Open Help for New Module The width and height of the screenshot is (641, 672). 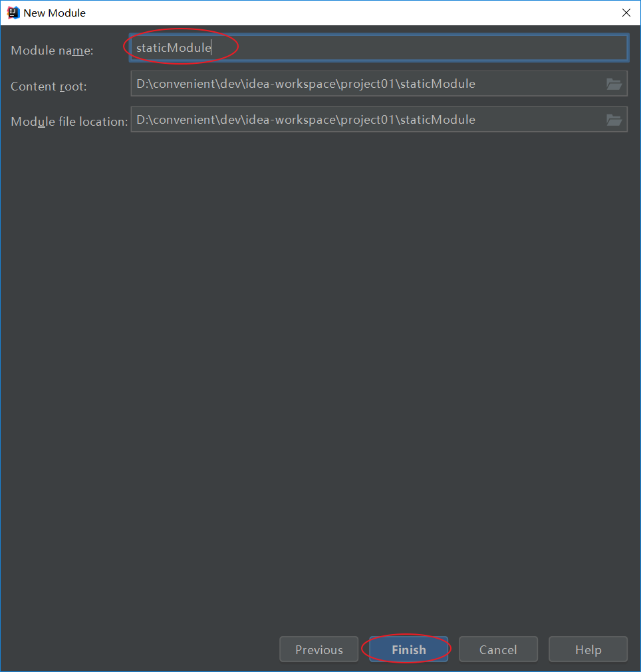pyautogui.click(x=588, y=649)
